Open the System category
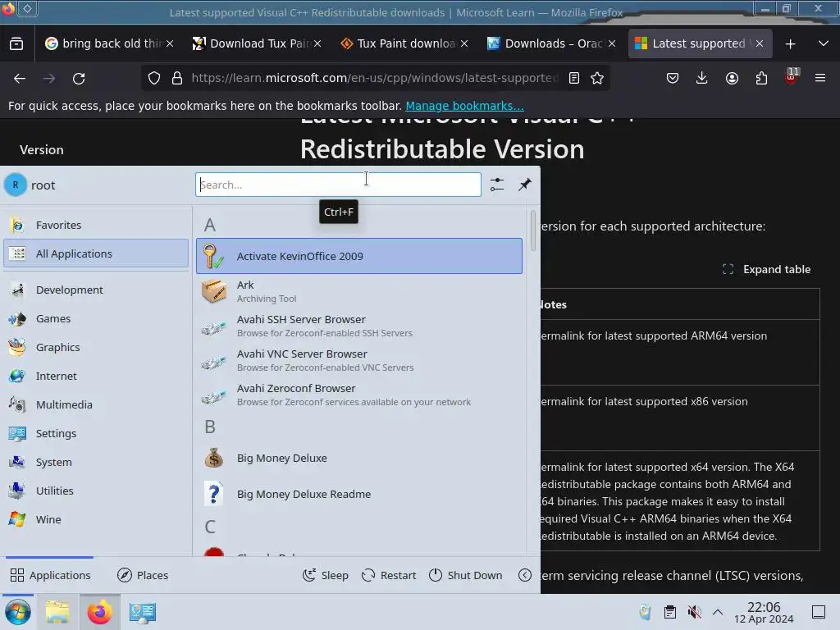Screen dimensions: 840x630 pyautogui.click(x=96, y=462)
